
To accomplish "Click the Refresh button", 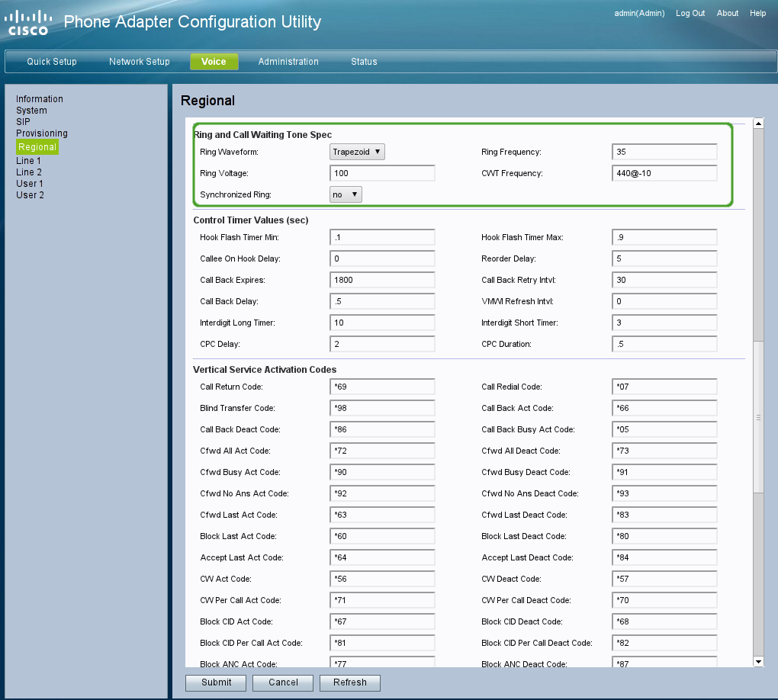I will (350, 682).
